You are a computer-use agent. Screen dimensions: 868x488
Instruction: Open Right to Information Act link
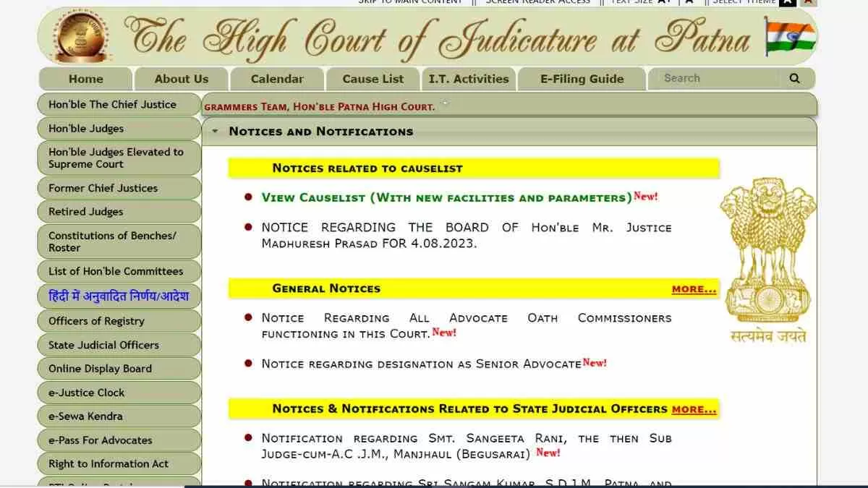pos(119,464)
